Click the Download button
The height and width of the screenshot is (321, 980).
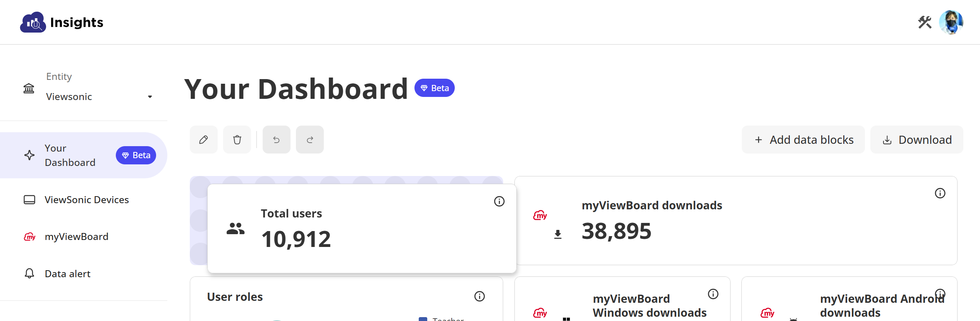pyautogui.click(x=917, y=140)
